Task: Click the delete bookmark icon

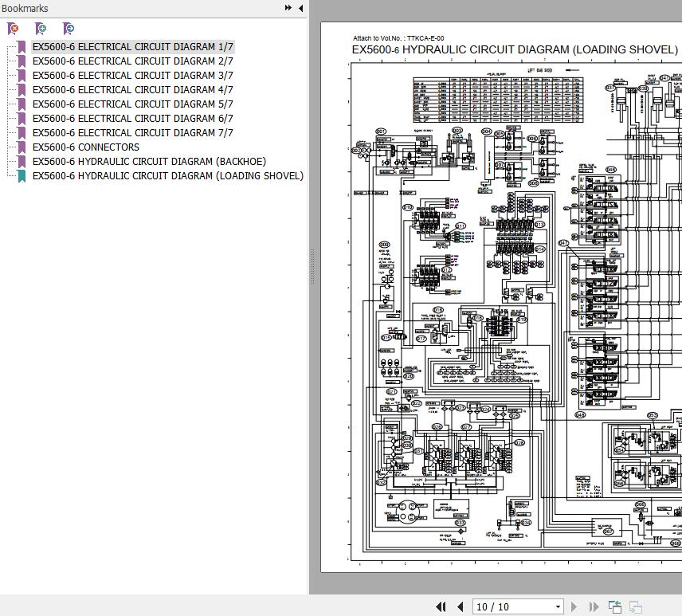Action: point(13,29)
